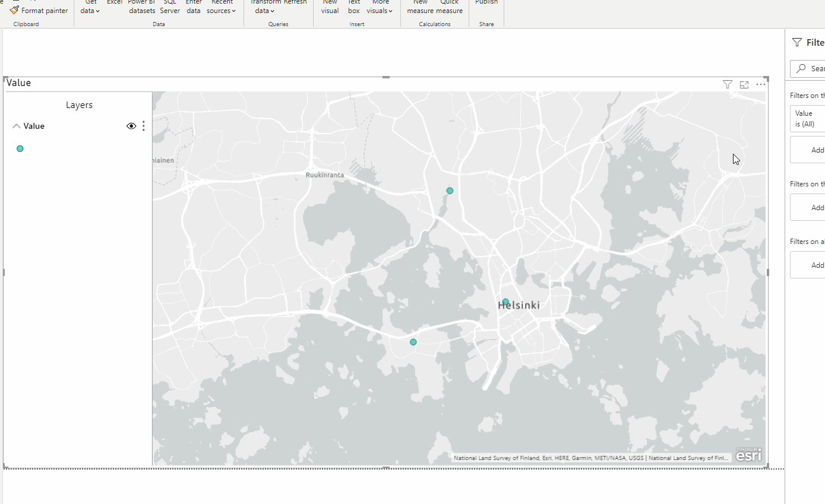The width and height of the screenshot is (825, 504).
Task: Create a Quick measure
Action: pos(449,7)
